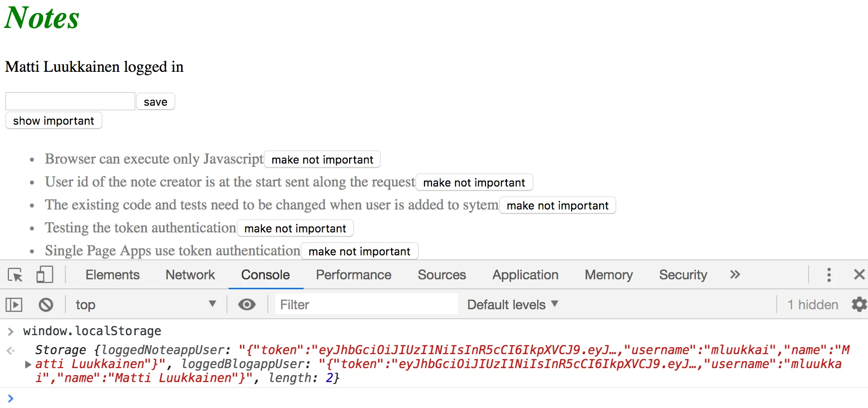Show the console sidebar icon

tap(14, 304)
